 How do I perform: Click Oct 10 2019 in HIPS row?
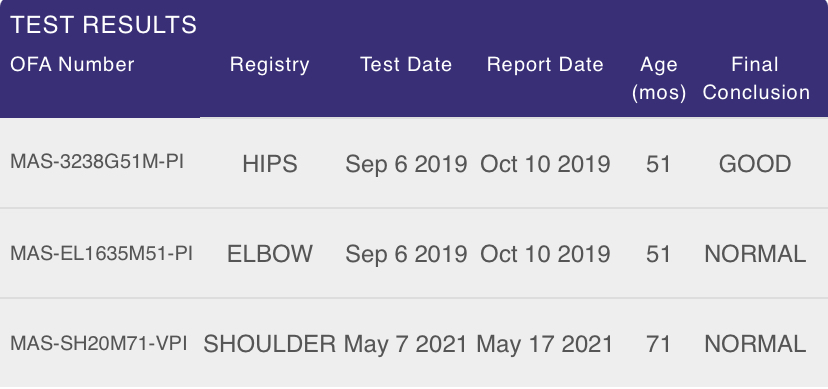click(545, 164)
